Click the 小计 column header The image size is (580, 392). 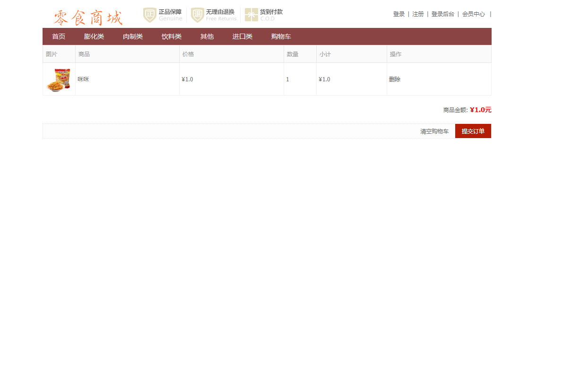click(x=325, y=54)
